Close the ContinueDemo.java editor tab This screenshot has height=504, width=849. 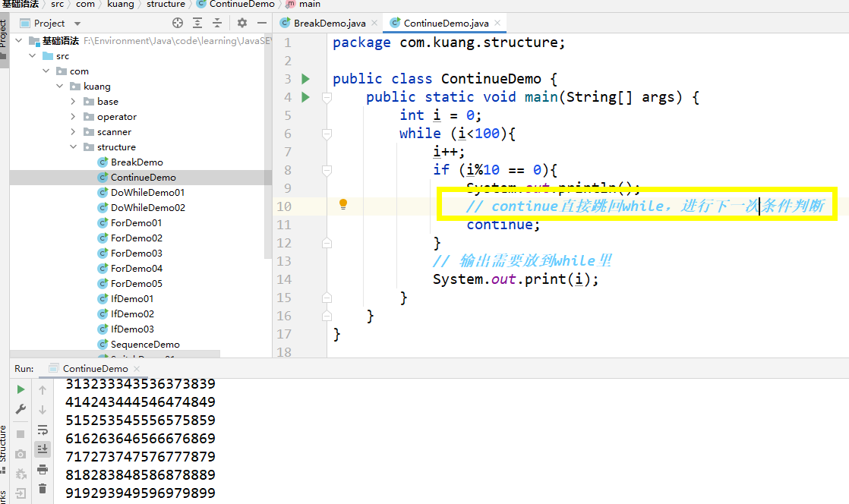(497, 23)
